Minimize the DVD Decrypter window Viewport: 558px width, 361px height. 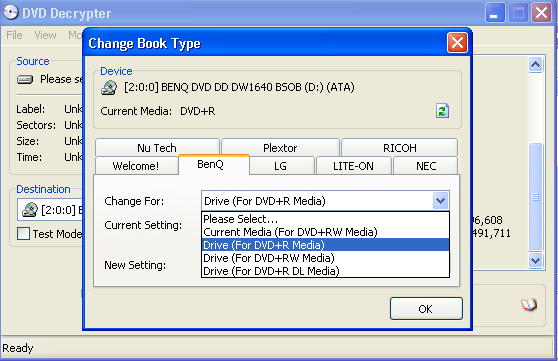[495, 13]
